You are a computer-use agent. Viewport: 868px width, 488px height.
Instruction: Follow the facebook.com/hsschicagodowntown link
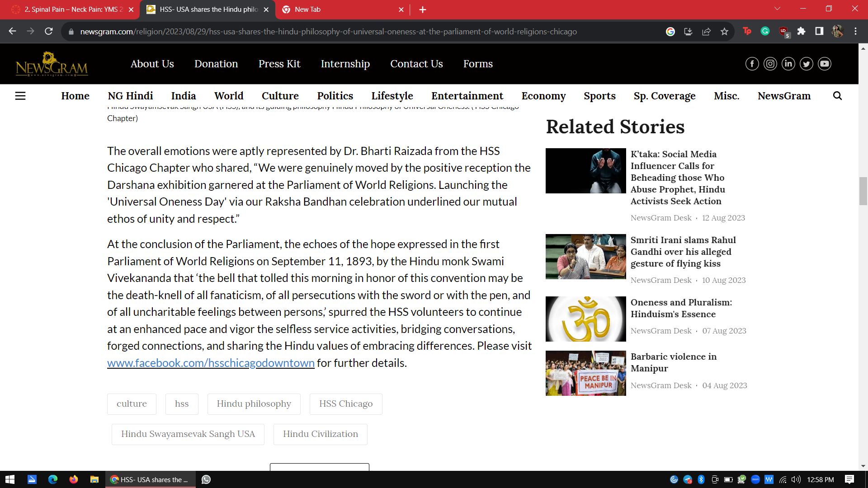pyautogui.click(x=211, y=363)
